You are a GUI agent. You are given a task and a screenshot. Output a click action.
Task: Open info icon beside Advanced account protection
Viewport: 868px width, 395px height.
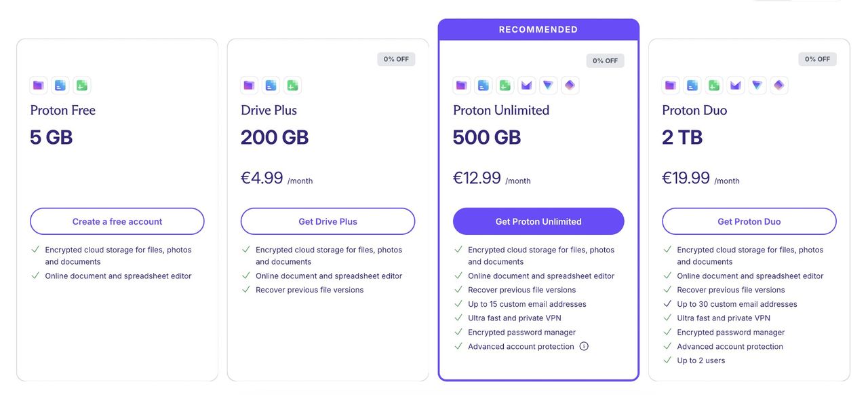pyautogui.click(x=584, y=346)
